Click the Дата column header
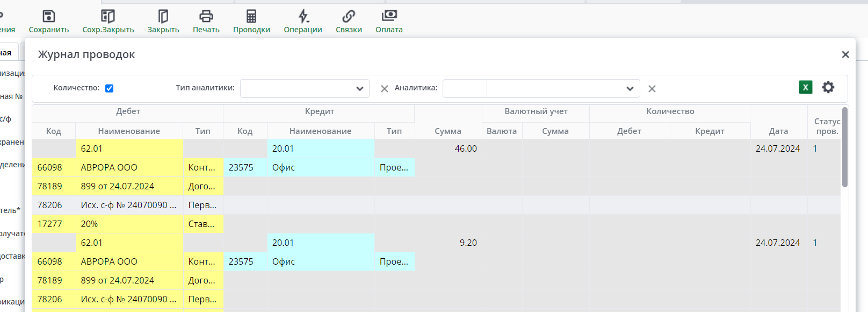The height and width of the screenshot is (312, 868). [x=778, y=131]
